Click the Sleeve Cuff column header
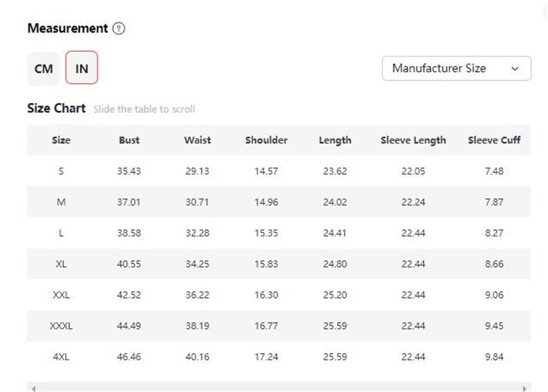This screenshot has height=392, width=548. pos(494,140)
